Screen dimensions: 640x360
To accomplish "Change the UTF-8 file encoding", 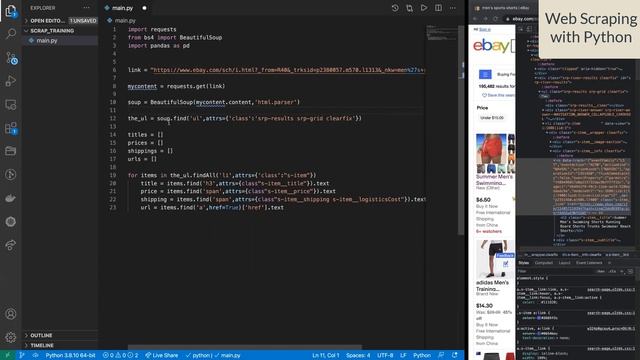I will coord(385,355).
